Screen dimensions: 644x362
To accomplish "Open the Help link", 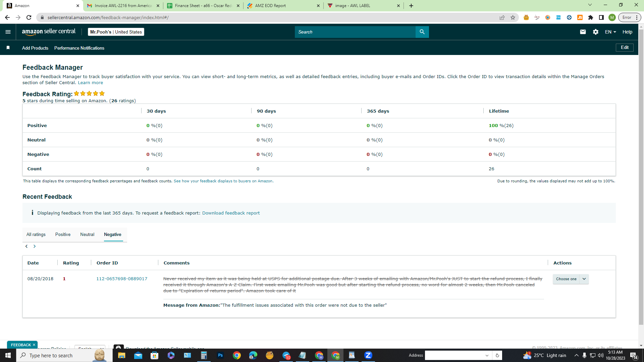I will (627, 32).
